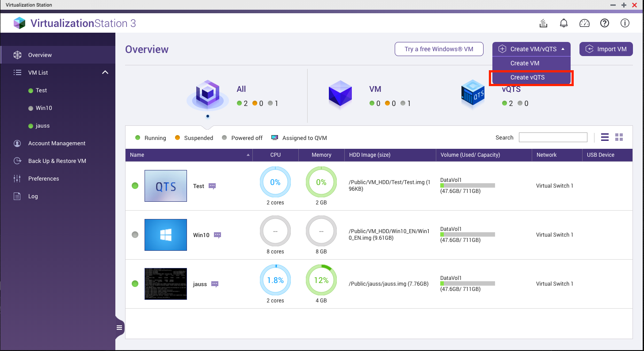Click the Network column header
The height and width of the screenshot is (351, 644).
[x=557, y=155]
